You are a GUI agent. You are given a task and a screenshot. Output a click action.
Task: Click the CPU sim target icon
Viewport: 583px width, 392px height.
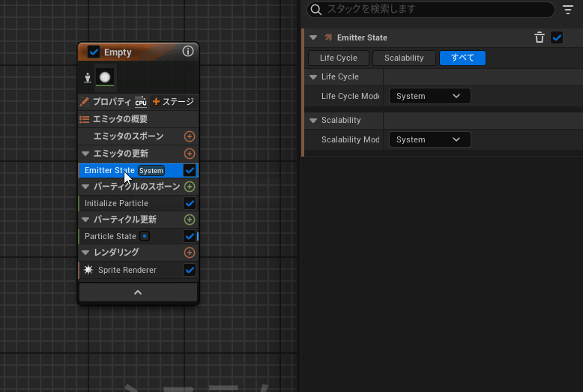[x=141, y=101]
